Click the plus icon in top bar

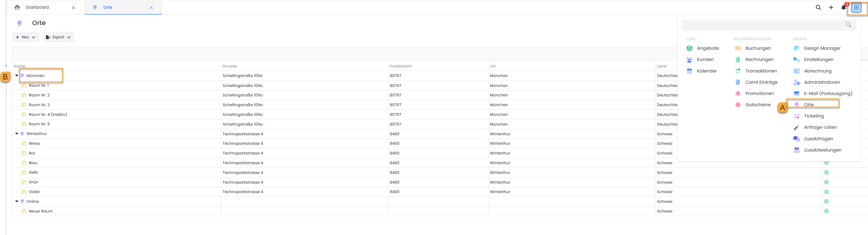pyautogui.click(x=831, y=7)
